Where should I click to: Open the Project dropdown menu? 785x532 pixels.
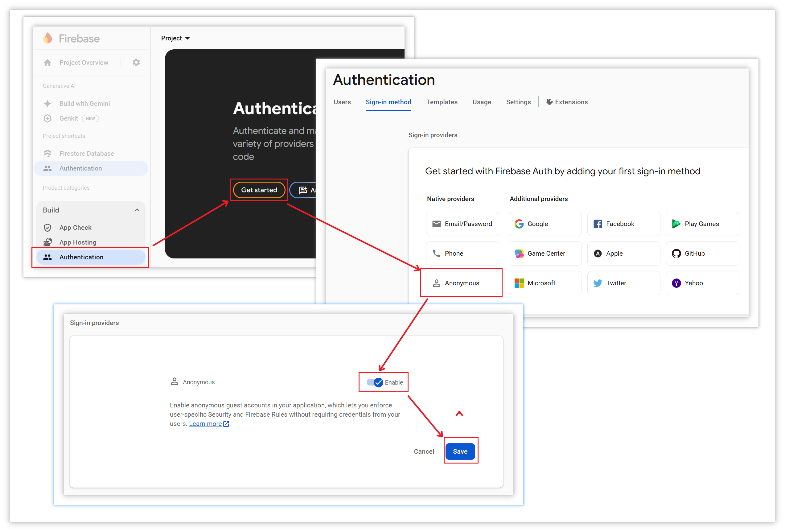pos(175,38)
